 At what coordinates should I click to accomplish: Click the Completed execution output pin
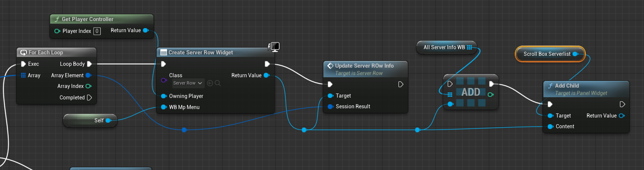89,98
